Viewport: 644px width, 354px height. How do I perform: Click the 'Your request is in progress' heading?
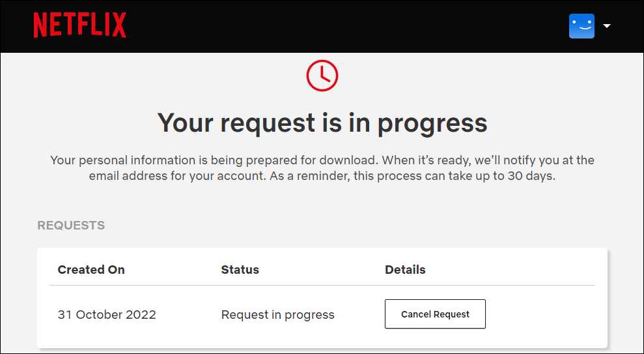pos(322,123)
